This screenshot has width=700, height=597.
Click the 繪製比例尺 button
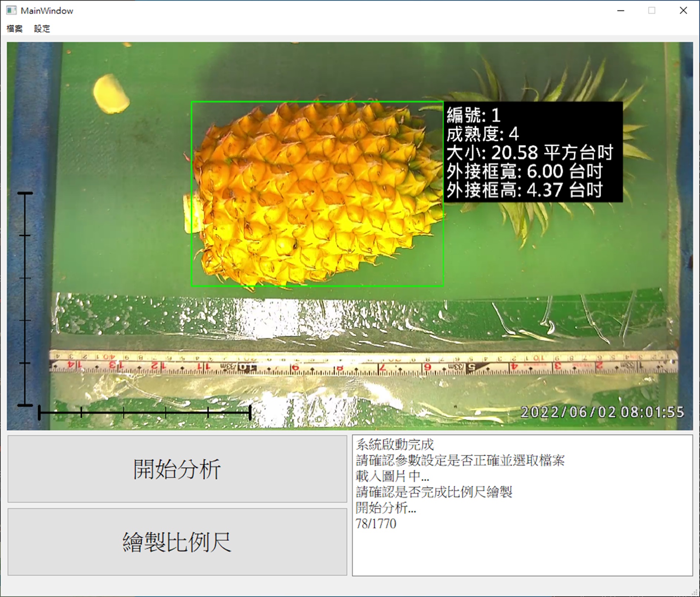point(177,542)
